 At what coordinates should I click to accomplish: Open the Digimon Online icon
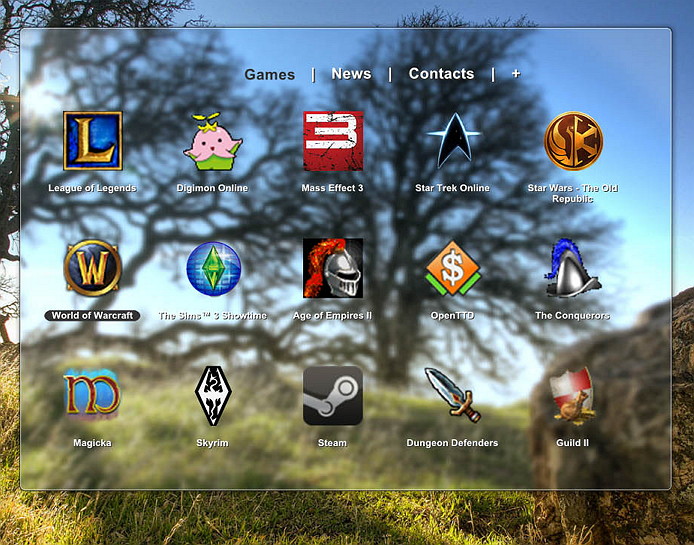point(212,142)
